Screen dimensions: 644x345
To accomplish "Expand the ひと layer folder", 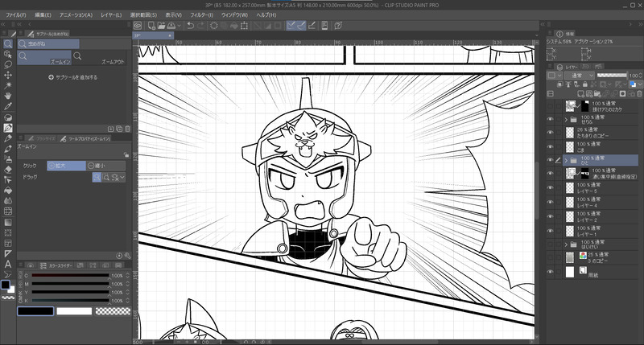I will coord(567,160).
